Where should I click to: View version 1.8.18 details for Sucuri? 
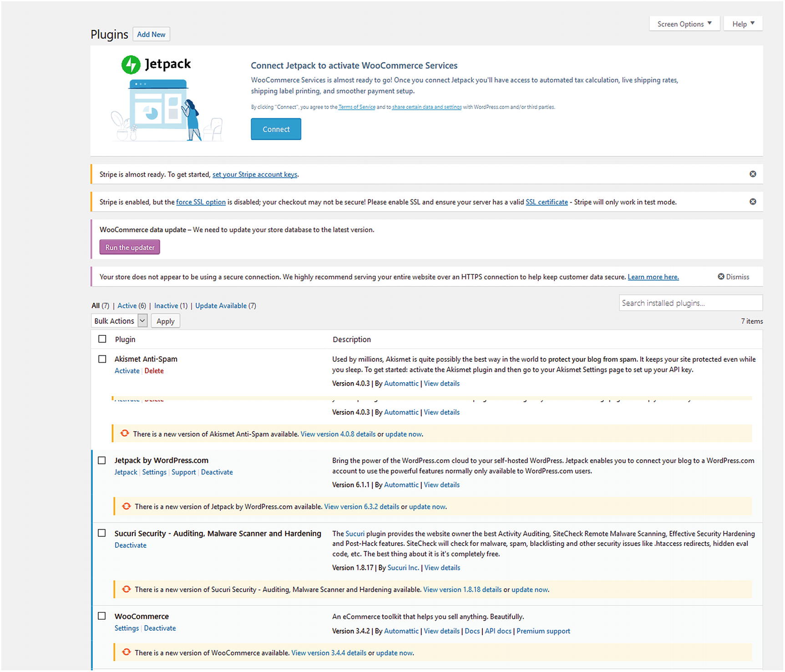[x=462, y=590]
